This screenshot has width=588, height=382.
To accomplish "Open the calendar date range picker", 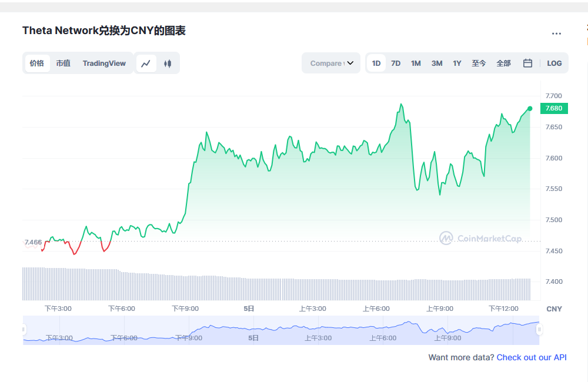I will [x=527, y=63].
